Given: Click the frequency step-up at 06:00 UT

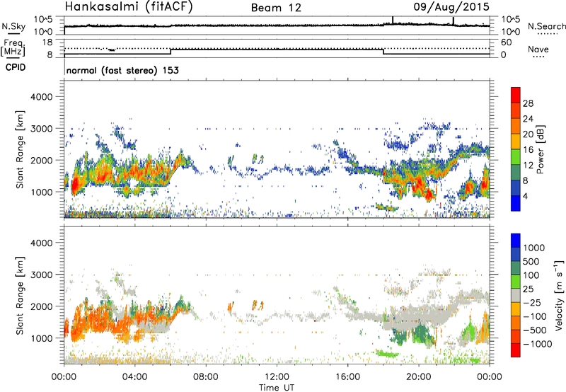Looking at the screenshot, I should point(171,52).
